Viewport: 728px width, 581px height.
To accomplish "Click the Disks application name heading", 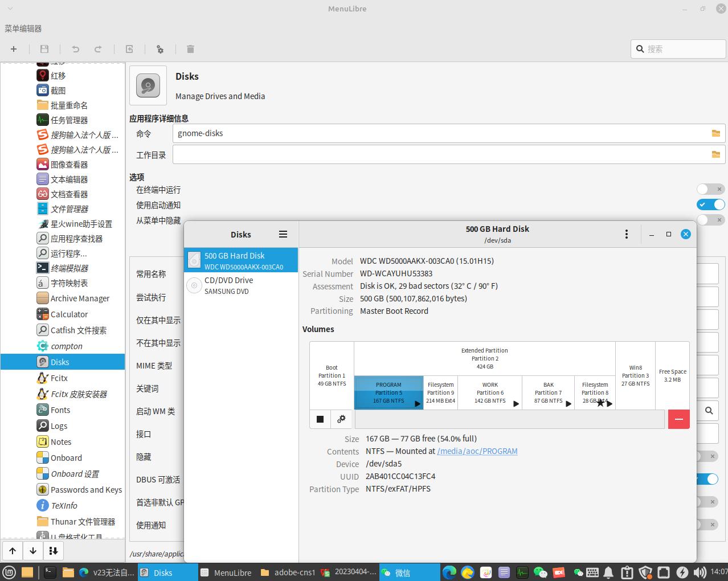I will (187, 76).
